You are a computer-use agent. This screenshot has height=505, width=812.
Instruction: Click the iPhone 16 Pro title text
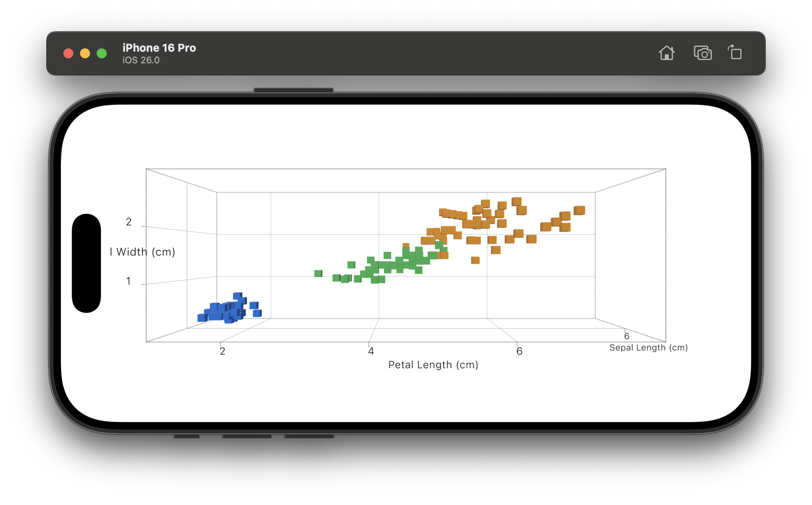click(x=159, y=48)
